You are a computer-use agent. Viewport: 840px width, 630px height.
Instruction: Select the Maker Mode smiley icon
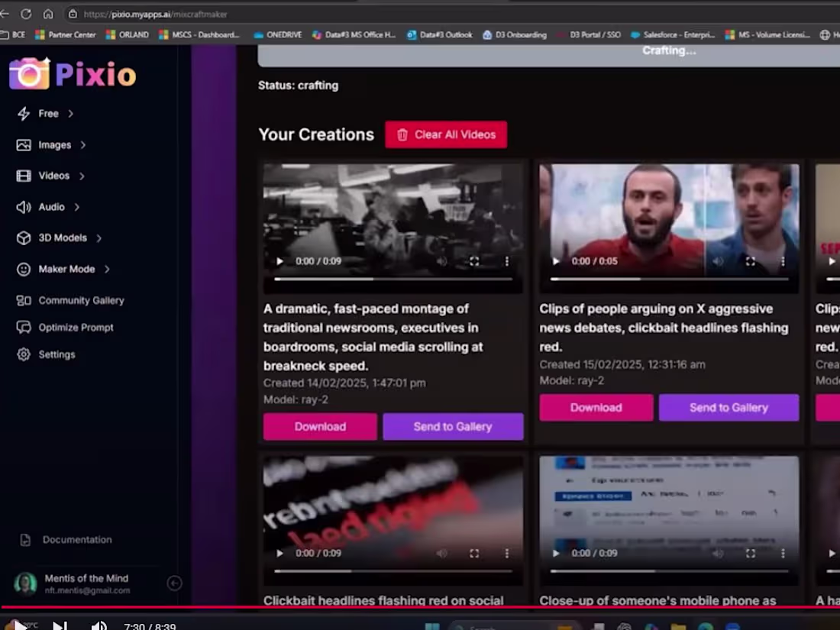(x=24, y=269)
